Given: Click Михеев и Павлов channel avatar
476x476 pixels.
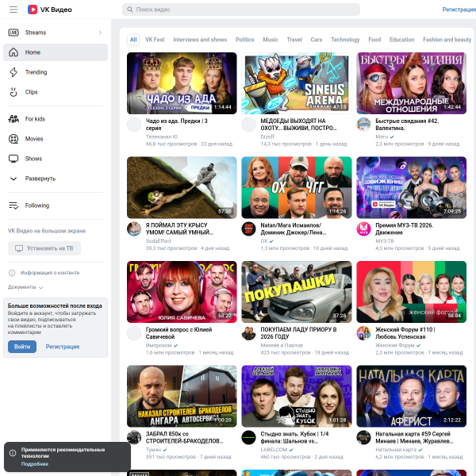Looking at the screenshot, I should 248,333.
